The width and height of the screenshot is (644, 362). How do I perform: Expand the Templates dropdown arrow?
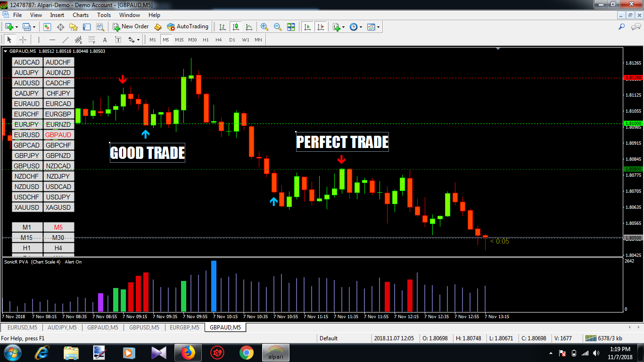(x=379, y=27)
